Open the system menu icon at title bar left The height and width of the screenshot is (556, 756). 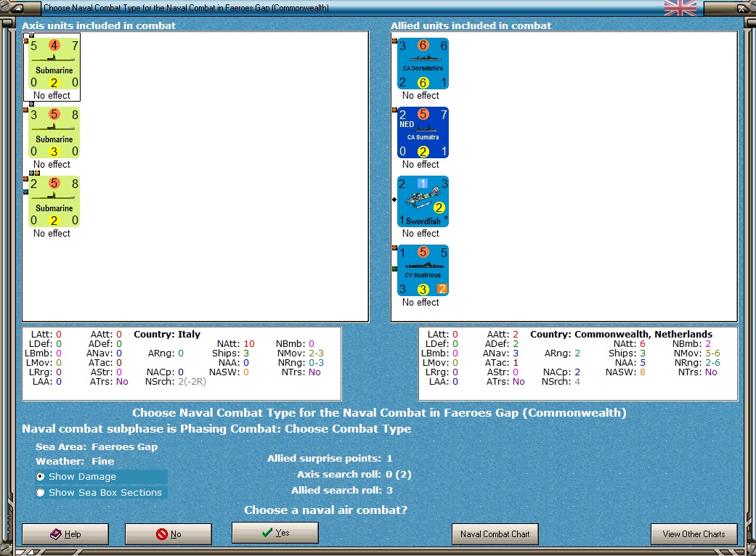16,8
